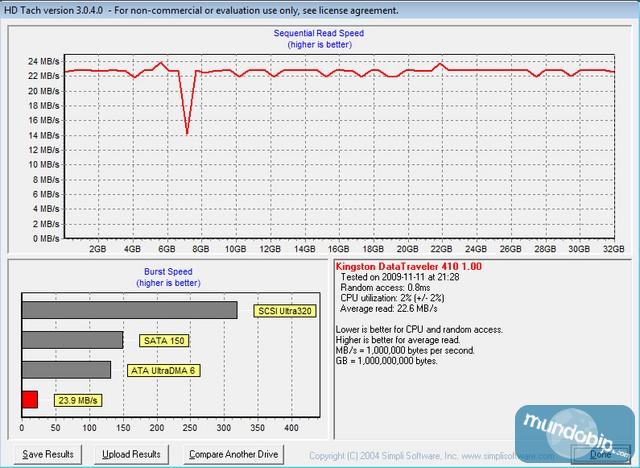This screenshot has width=640, height=468.
Task: Click the 0 MB/s axis label
Action: pos(46,238)
